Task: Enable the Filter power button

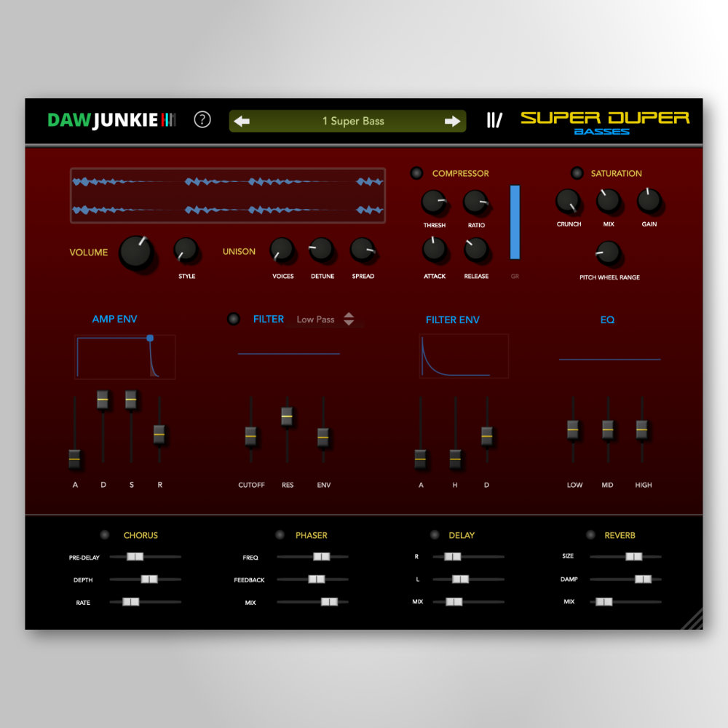Action: (234, 319)
